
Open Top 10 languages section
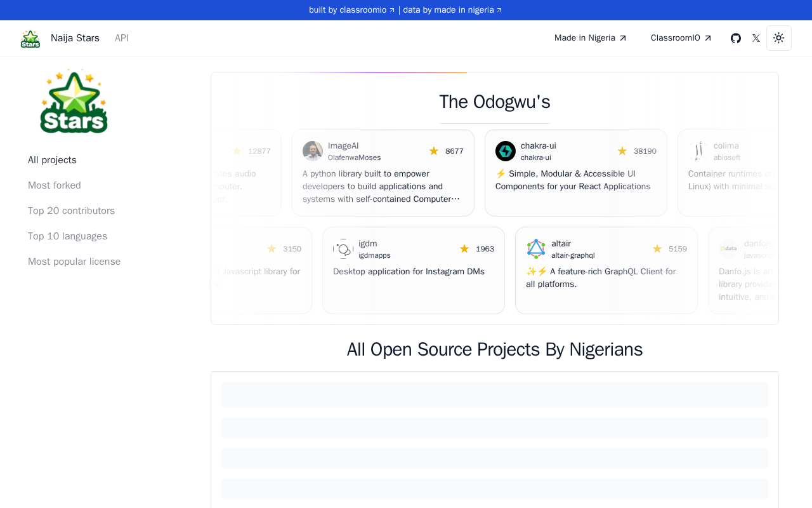(x=68, y=236)
